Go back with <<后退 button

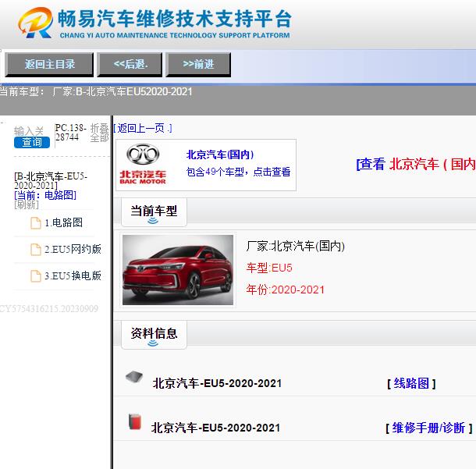[x=130, y=64]
